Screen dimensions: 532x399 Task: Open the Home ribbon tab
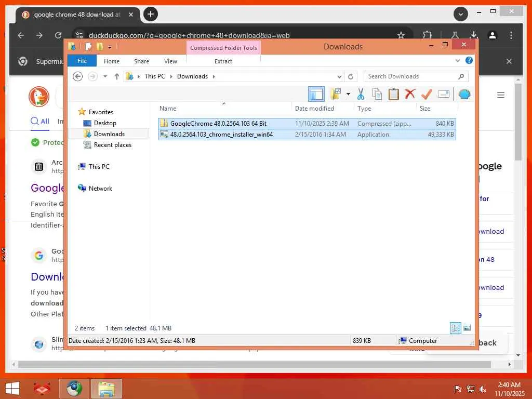[x=112, y=61]
